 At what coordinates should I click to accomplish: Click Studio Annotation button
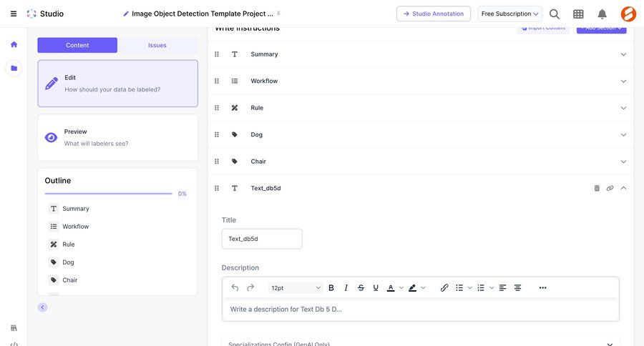tap(434, 14)
